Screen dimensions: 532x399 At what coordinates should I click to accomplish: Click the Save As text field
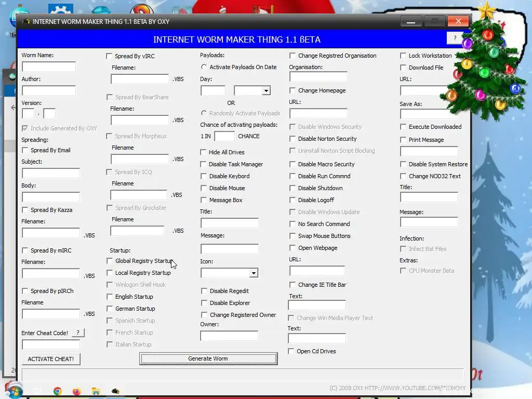coord(429,114)
